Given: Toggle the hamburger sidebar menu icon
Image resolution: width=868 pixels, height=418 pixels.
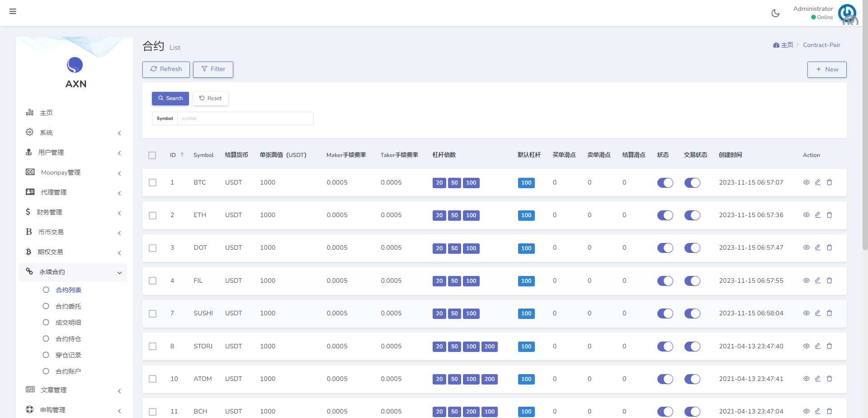Looking at the screenshot, I should [x=13, y=11].
